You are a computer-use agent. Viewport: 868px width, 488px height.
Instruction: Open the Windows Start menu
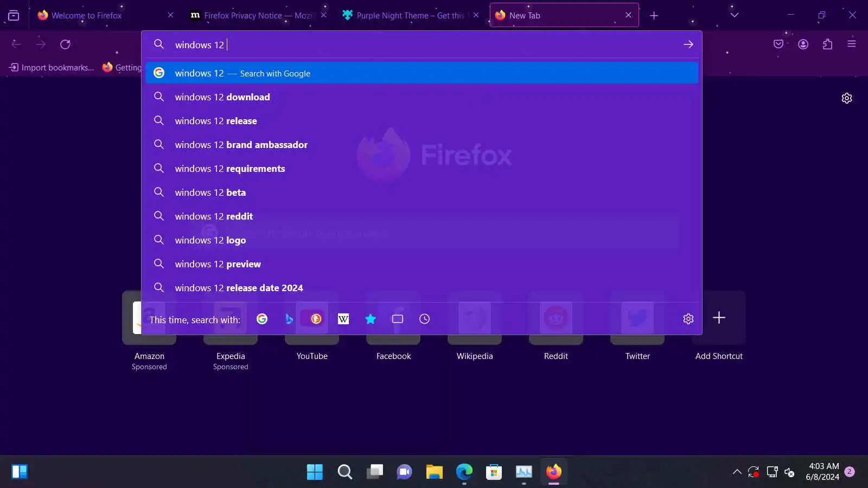click(315, 472)
